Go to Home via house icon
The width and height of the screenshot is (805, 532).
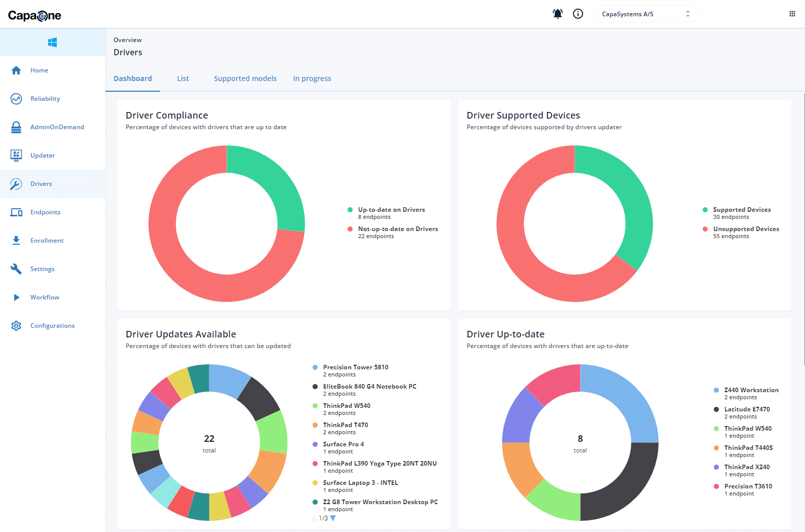(16, 70)
